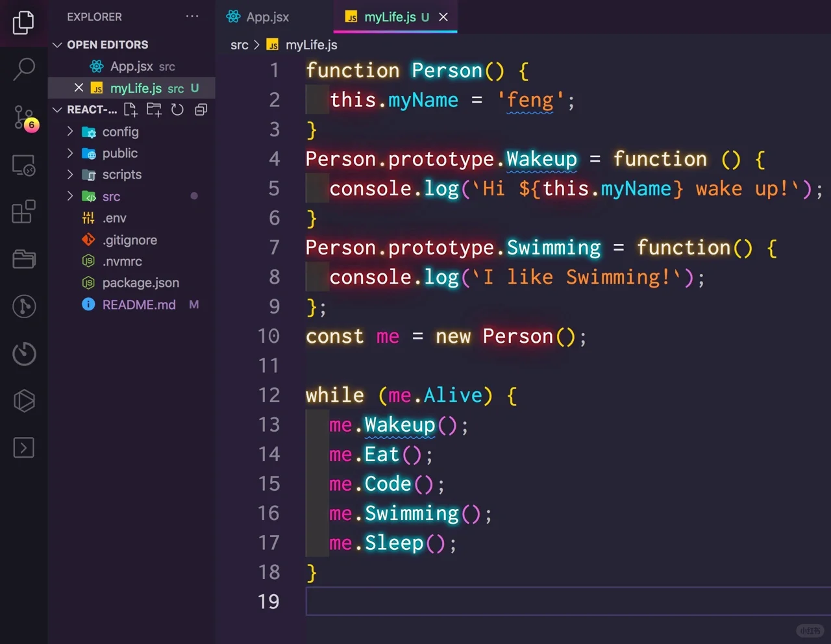The height and width of the screenshot is (644, 831).
Task: Click line number 12 in gutter
Action: coord(269,395)
